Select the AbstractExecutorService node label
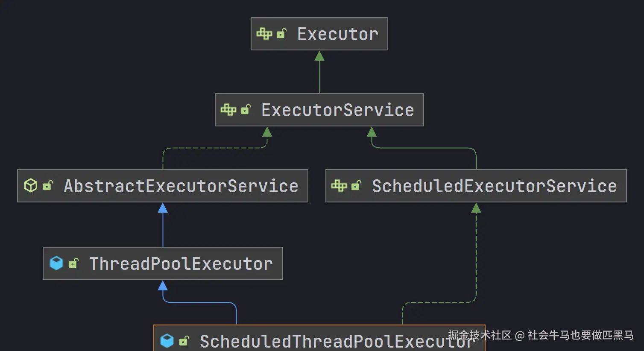The width and height of the screenshot is (644, 351). click(181, 186)
